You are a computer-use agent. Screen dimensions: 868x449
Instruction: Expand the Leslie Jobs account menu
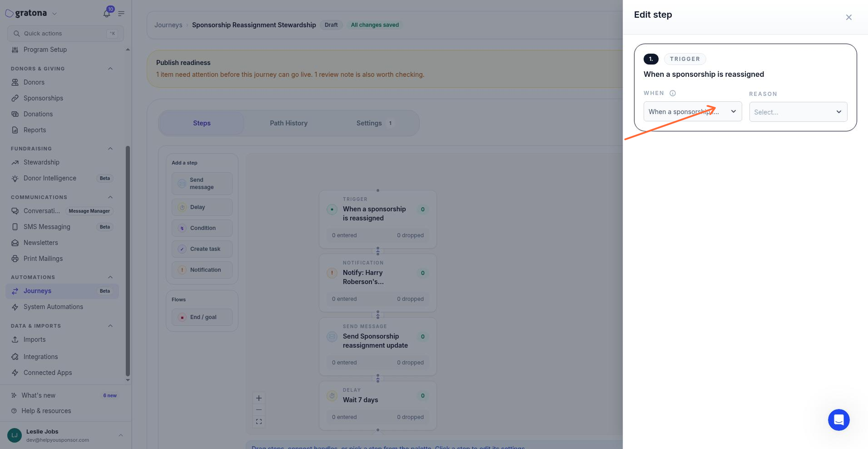121,435
